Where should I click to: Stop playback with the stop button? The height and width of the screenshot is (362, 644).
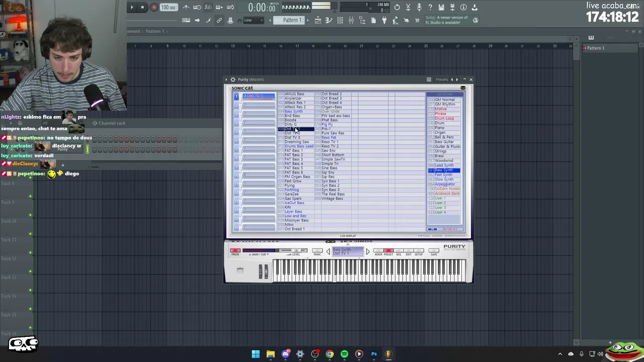[x=142, y=7]
